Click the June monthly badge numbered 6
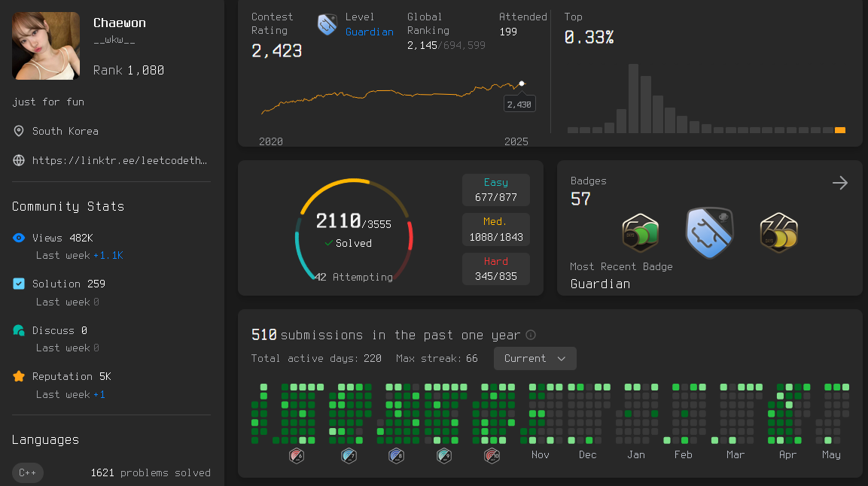This screenshot has height=486, width=868. (297, 456)
